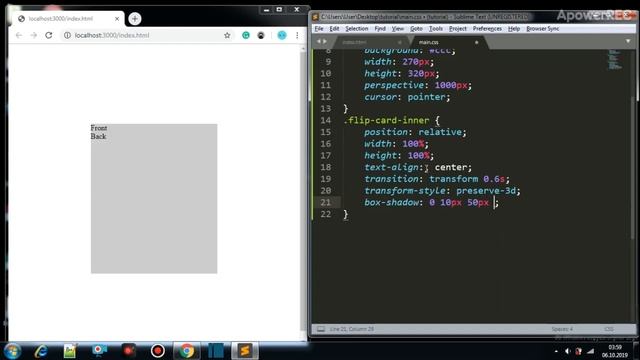Viewport: 640px width, 360px height.
Task: Click the .flip-card-inner selector text
Action: pyautogui.click(x=386, y=120)
